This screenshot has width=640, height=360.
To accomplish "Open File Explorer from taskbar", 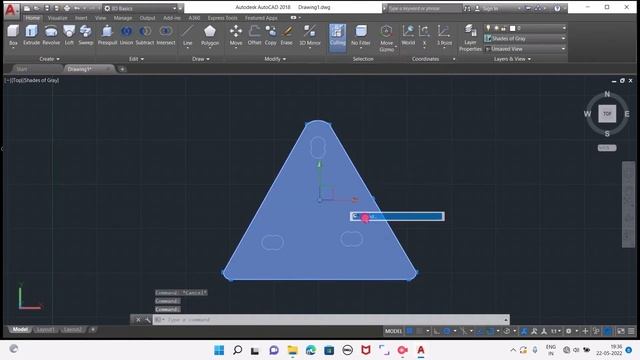I will (293, 350).
